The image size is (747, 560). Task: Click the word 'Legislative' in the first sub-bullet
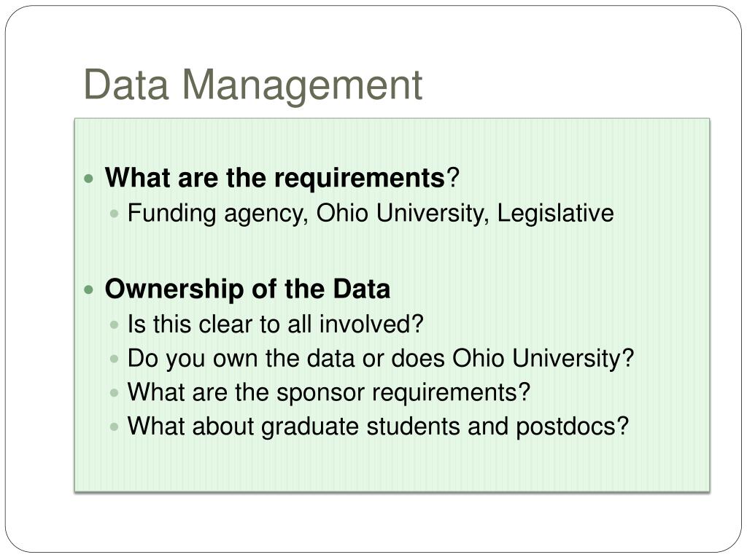click(x=555, y=213)
